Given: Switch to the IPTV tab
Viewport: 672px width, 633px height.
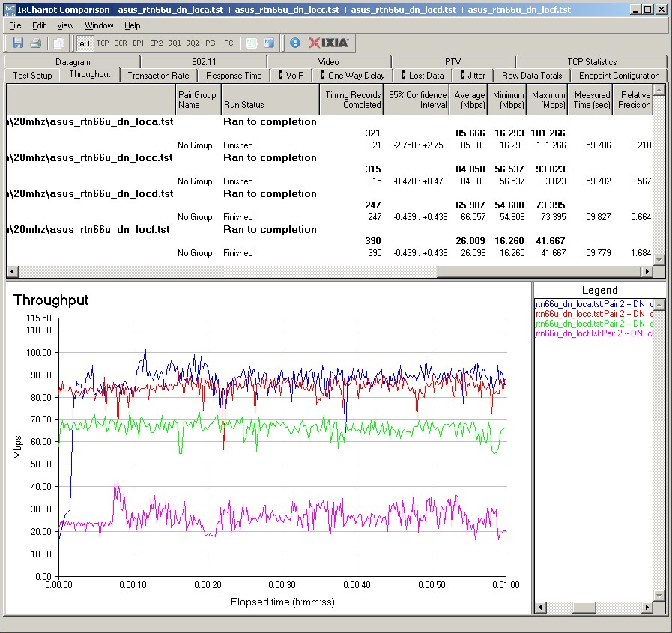Looking at the screenshot, I should pyautogui.click(x=452, y=62).
